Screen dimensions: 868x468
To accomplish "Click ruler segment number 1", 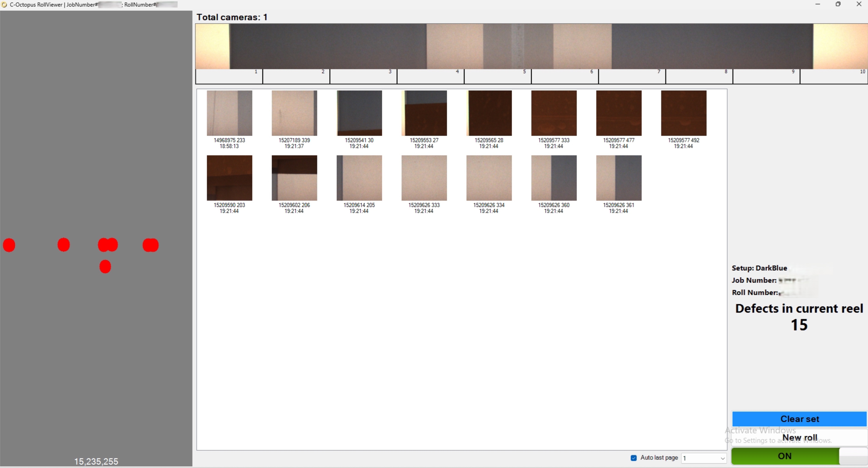I will (229, 76).
